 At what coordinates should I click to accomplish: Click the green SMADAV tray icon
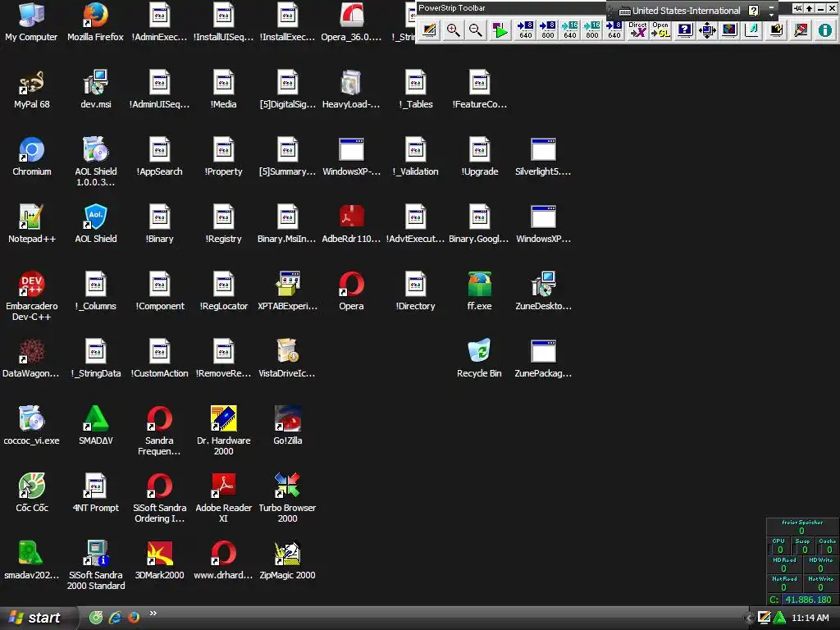(779, 618)
